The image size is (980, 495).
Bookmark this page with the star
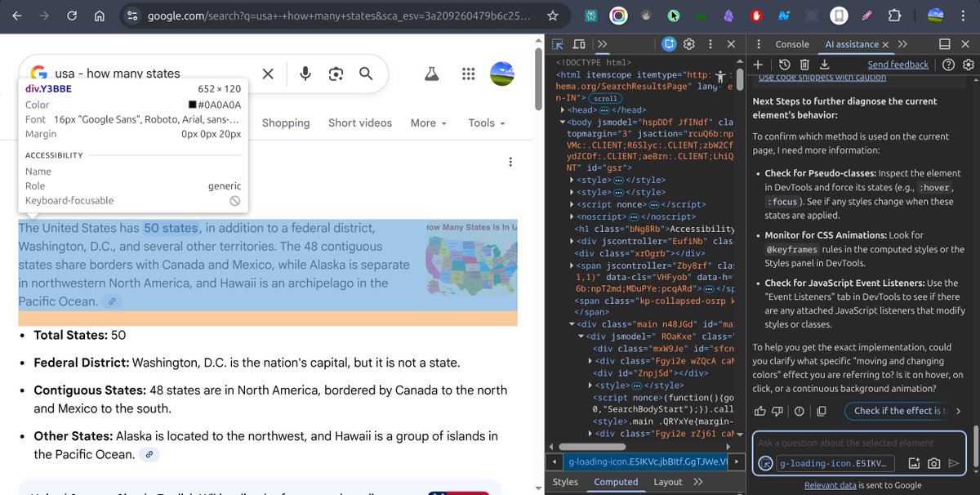(x=553, y=16)
